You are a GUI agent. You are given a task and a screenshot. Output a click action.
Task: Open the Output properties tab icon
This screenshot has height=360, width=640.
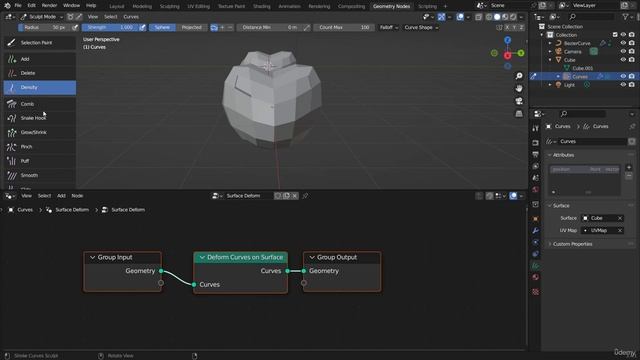(x=536, y=154)
